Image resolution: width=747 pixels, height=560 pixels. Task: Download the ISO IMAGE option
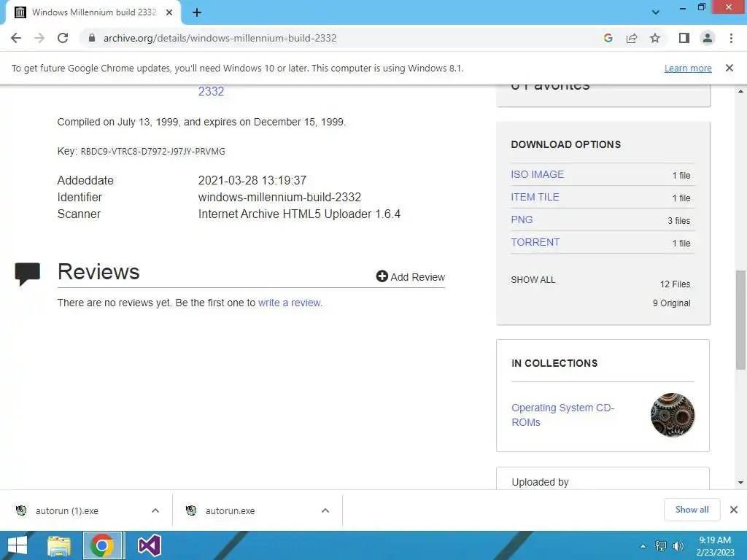coord(538,174)
